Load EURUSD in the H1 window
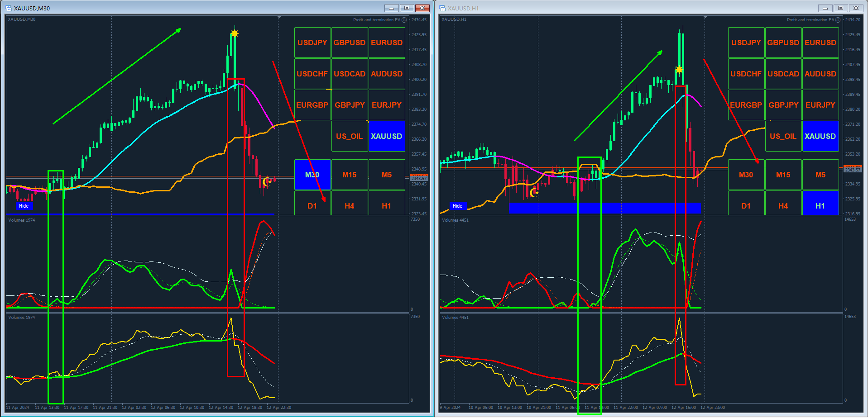Image resolution: width=868 pixels, height=418 pixels. [820, 43]
